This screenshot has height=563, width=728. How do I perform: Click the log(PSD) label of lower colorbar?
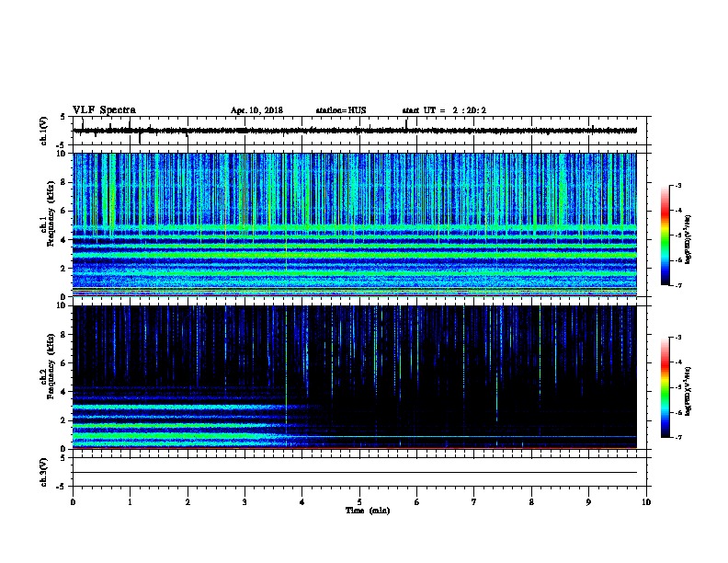(x=688, y=391)
